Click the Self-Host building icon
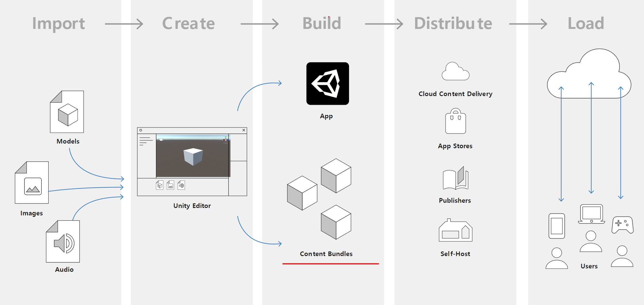644x305 pixels. (x=455, y=230)
